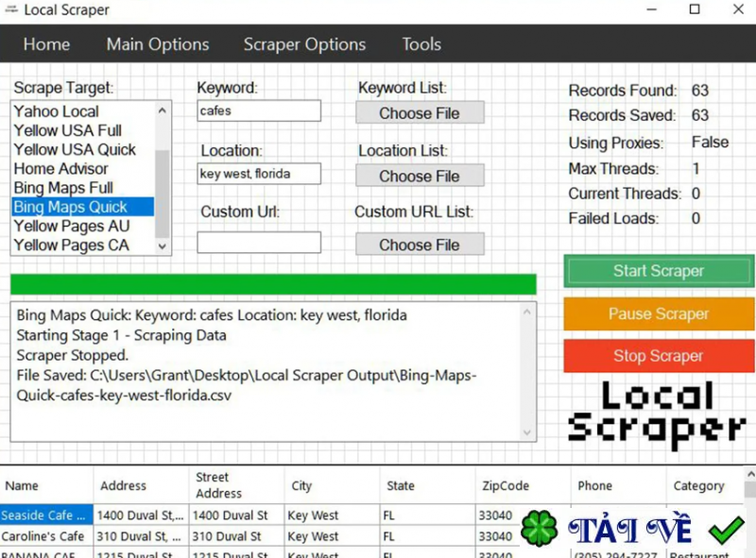Click the log output scroll-up arrow
Screen dimensions: 756x558
(x=527, y=312)
